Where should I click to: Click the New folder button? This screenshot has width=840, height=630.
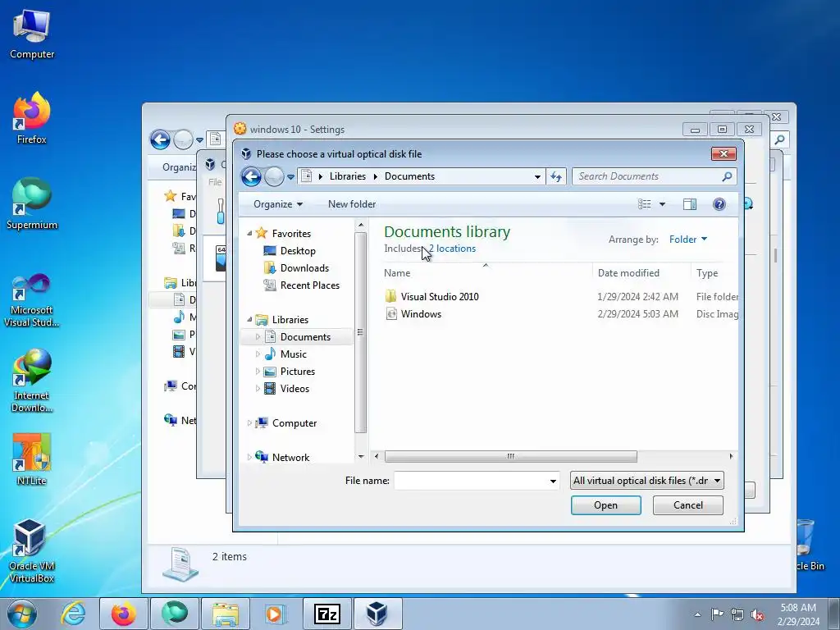click(352, 204)
